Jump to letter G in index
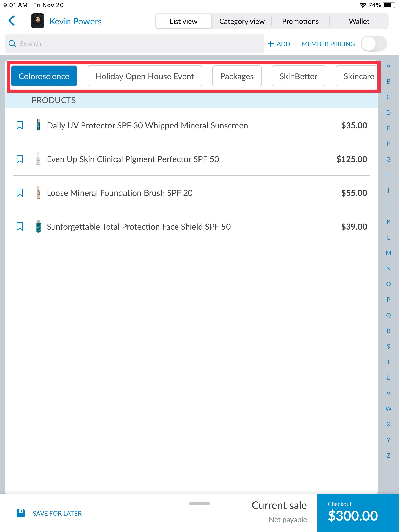 tap(388, 159)
